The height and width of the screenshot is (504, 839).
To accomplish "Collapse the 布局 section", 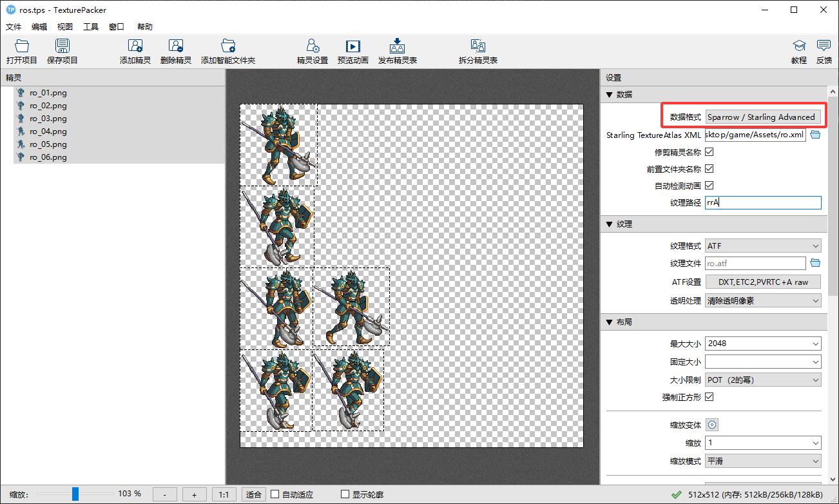I will 610,322.
